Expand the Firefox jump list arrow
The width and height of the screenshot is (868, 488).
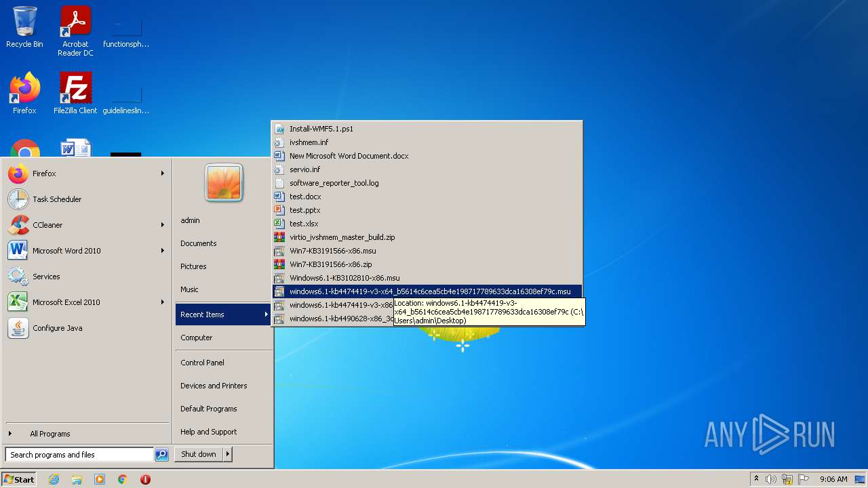(163, 174)
